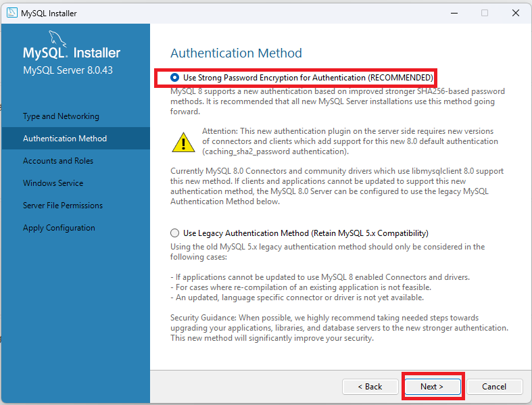Image resolution: width=532 pixels, height=405 pixels.
Task: Click 'language specific connector' bullet line
Action: click(x=297, y=297)
